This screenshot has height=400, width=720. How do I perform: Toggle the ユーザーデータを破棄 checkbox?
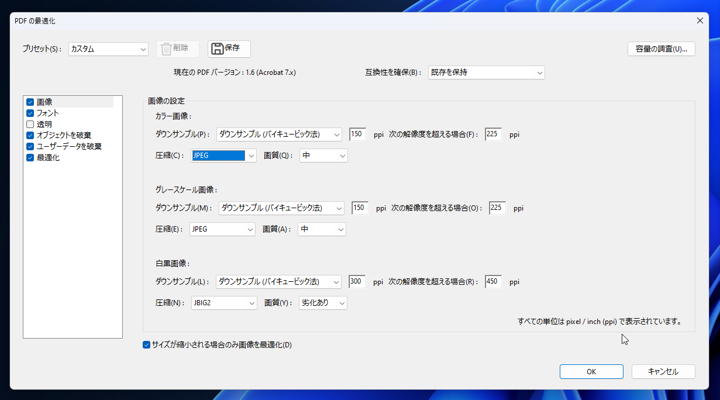coord(30,146)
